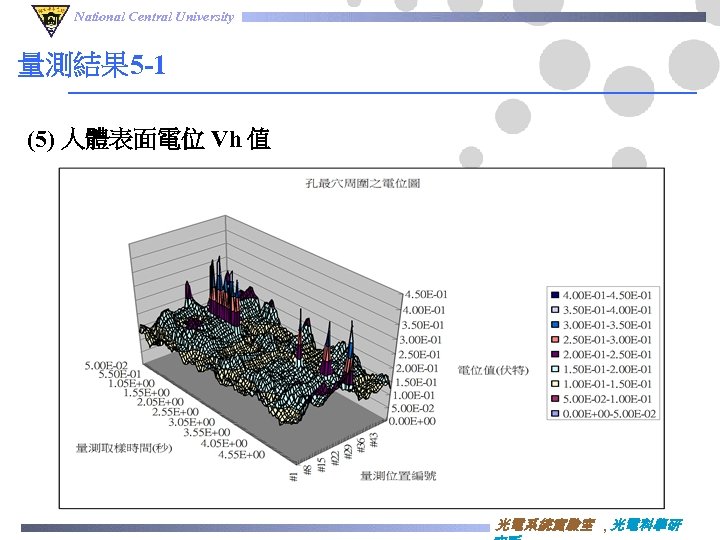
Task: Click time axis value '3.55E+00'
Action: 207,432
